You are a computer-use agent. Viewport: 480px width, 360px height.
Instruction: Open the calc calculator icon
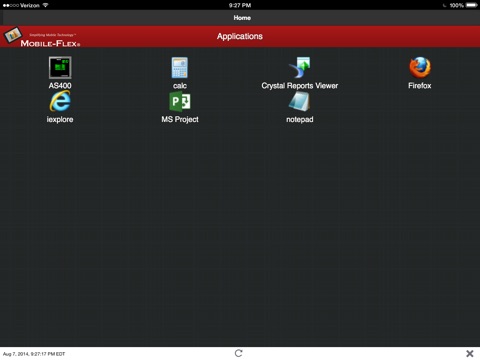180,68
